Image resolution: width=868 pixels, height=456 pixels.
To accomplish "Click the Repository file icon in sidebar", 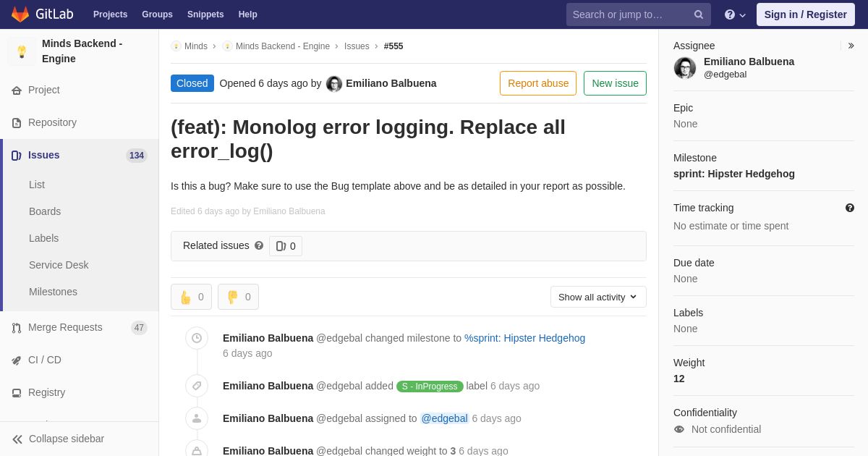I will click(17, 123).
